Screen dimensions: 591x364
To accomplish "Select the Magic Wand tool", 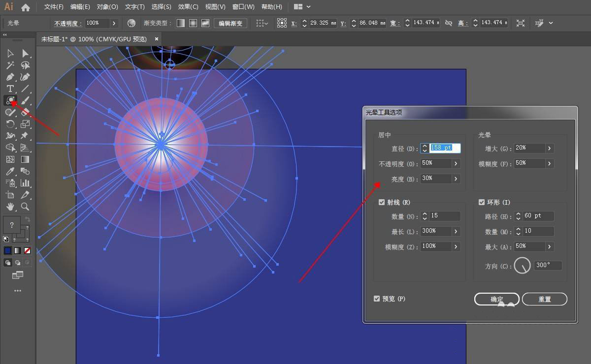I will [x=10, y=65].
